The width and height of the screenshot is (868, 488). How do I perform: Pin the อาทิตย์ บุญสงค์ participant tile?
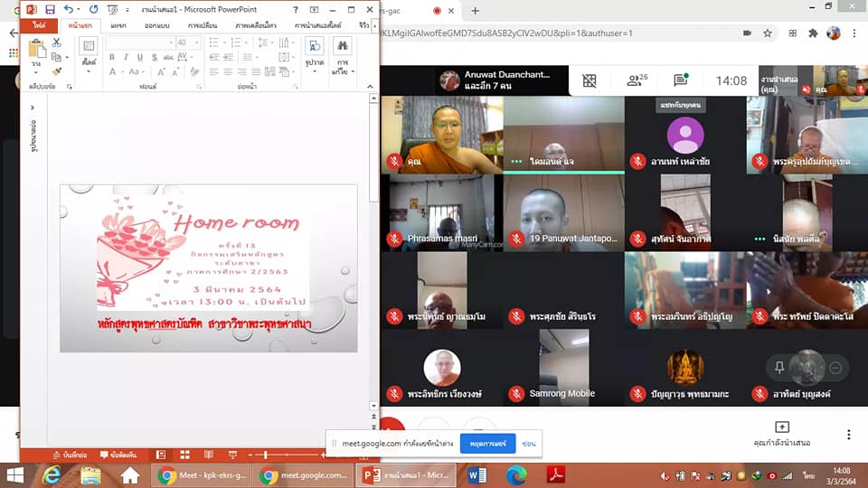pos(779,368)
